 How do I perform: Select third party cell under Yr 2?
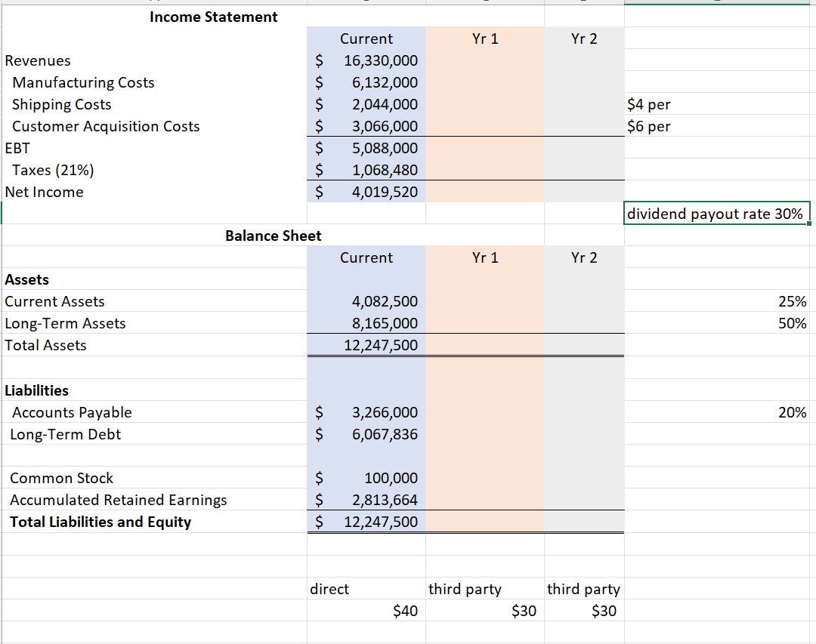click(x=584, y=588)
